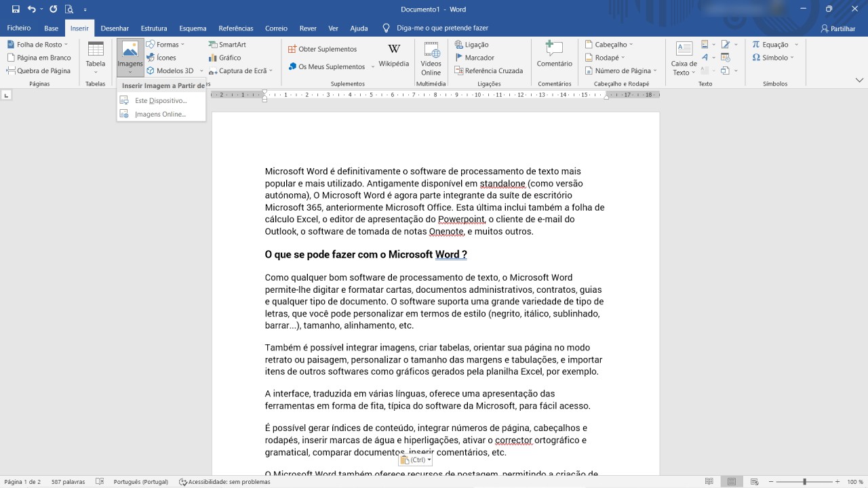Choose Imagens Online... from image menu

[161, 114]
